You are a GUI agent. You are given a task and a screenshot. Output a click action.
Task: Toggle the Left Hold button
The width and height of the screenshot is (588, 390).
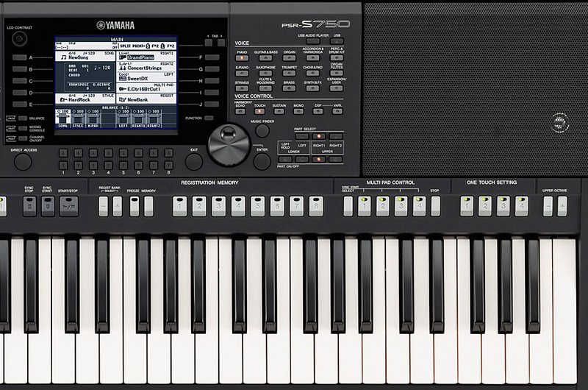[x=285, y=160]
